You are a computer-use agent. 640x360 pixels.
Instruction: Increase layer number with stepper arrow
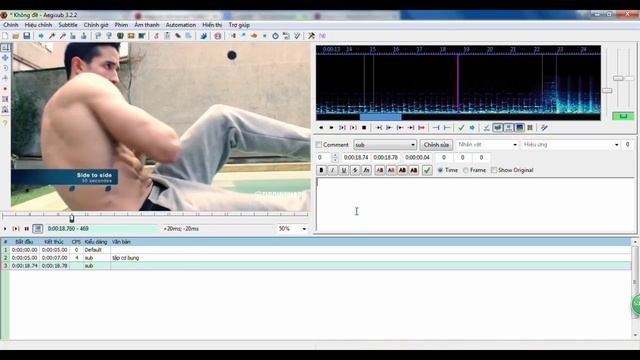tap(335, 155)
